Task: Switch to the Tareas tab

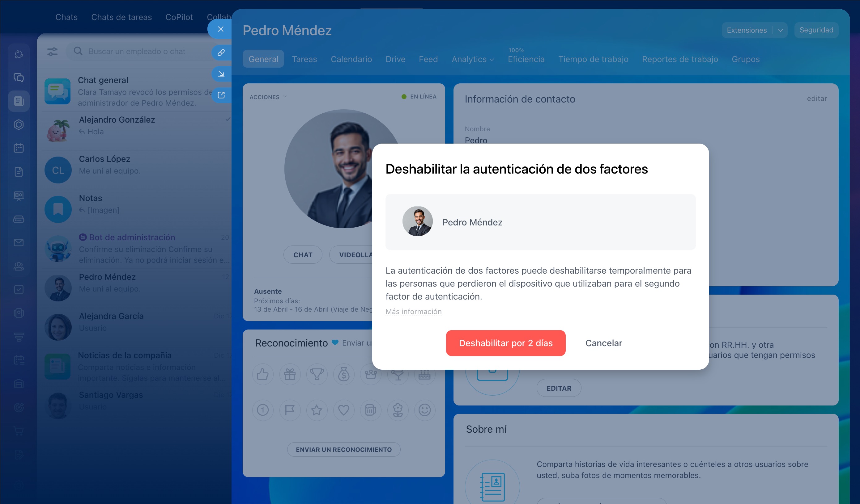Action: click(x=304, y=59)
